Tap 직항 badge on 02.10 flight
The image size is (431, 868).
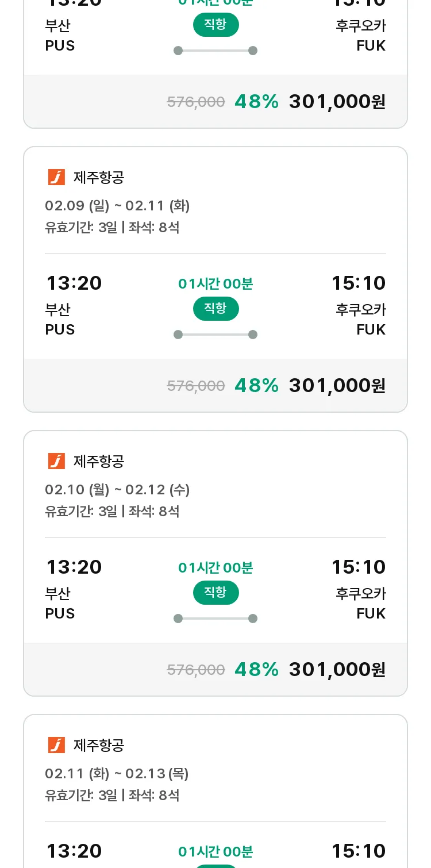pos(215,593)
